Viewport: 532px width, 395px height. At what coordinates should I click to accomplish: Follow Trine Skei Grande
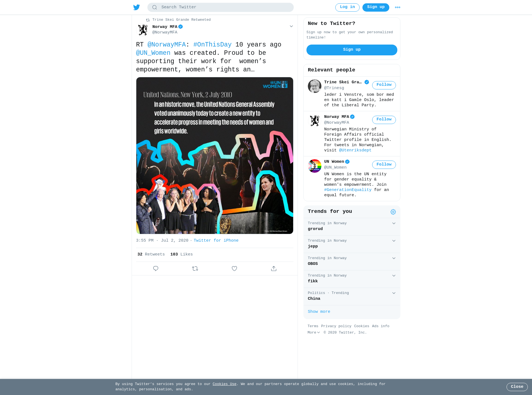tap(384, 85)
